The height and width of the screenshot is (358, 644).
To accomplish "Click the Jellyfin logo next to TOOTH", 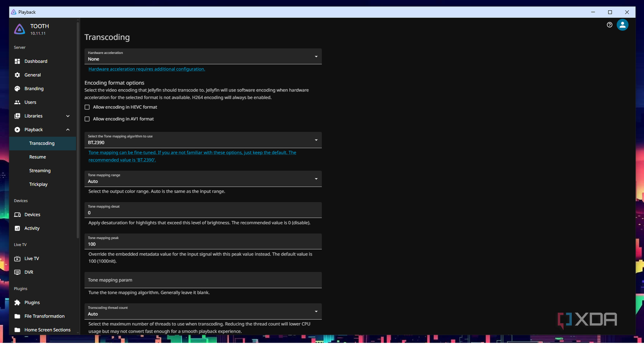I will (20, 29).
